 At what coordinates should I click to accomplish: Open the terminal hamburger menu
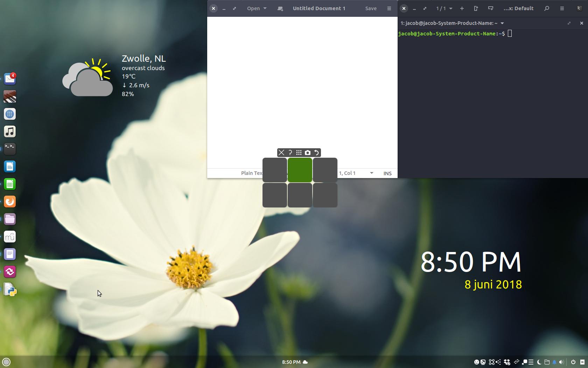pos(562,8)
